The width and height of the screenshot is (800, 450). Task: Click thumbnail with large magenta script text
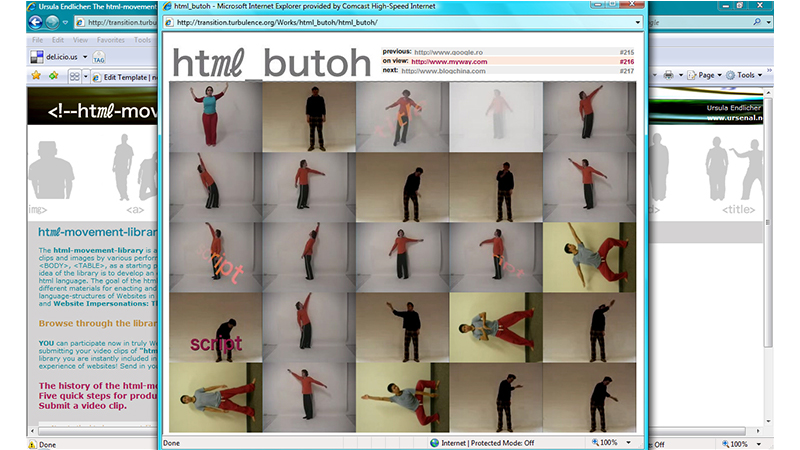coord(216,328)
